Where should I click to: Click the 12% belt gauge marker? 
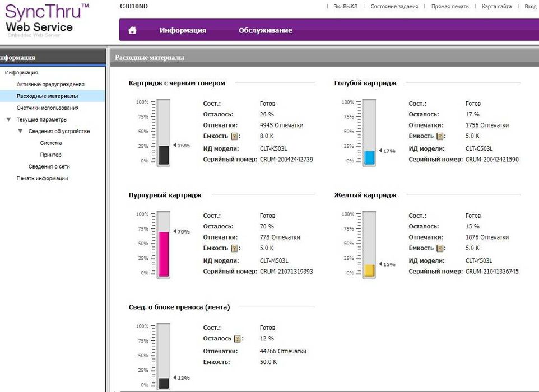pos(182,378)
